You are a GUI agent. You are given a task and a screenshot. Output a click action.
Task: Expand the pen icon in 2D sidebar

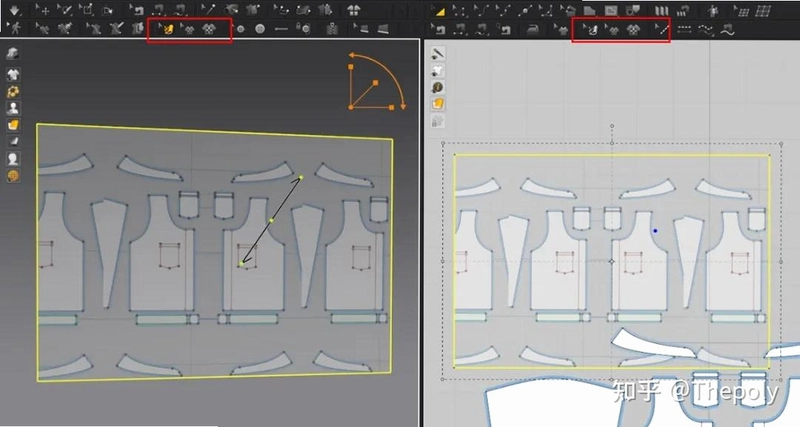coord(437,53)
